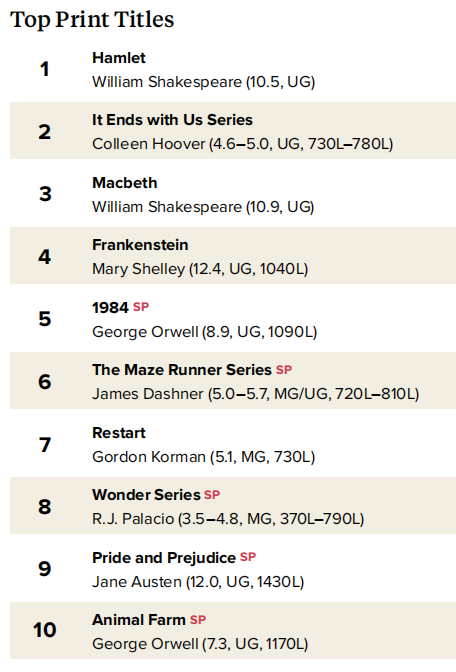Open the Macbeth entry

click(125, 183)
